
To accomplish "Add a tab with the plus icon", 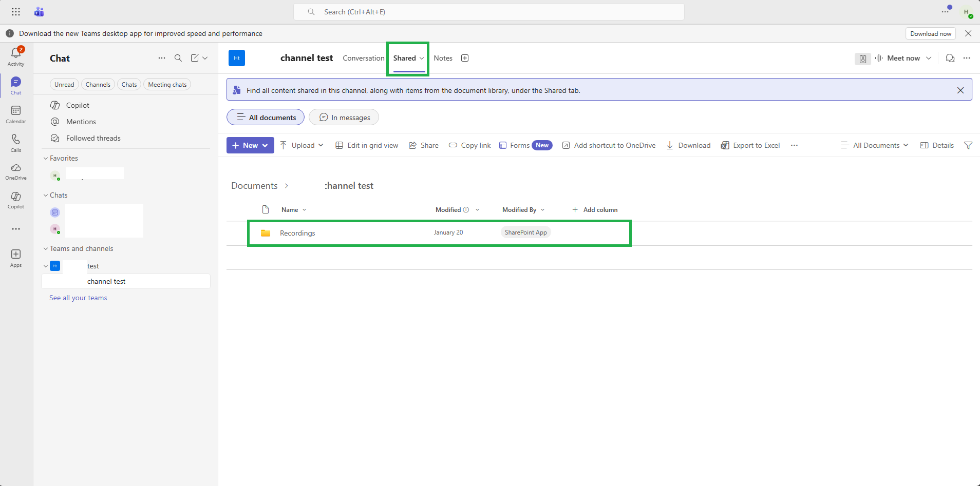I will [x=465, y=58].
